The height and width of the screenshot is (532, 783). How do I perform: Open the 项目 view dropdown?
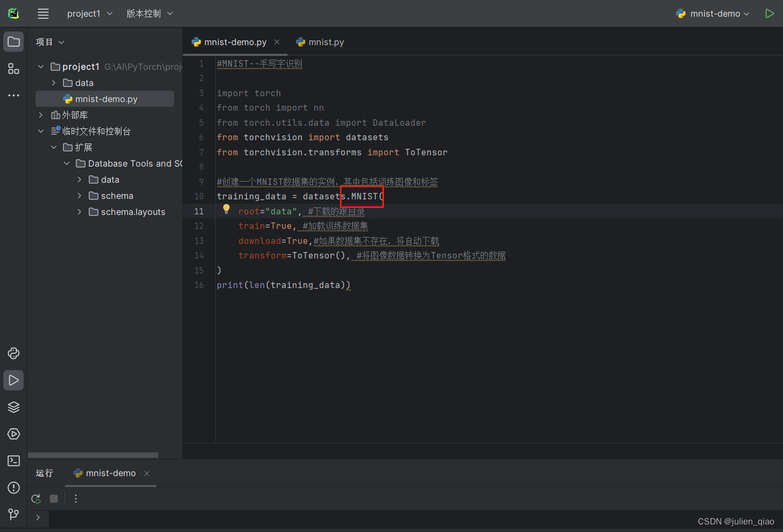point(50,42)
